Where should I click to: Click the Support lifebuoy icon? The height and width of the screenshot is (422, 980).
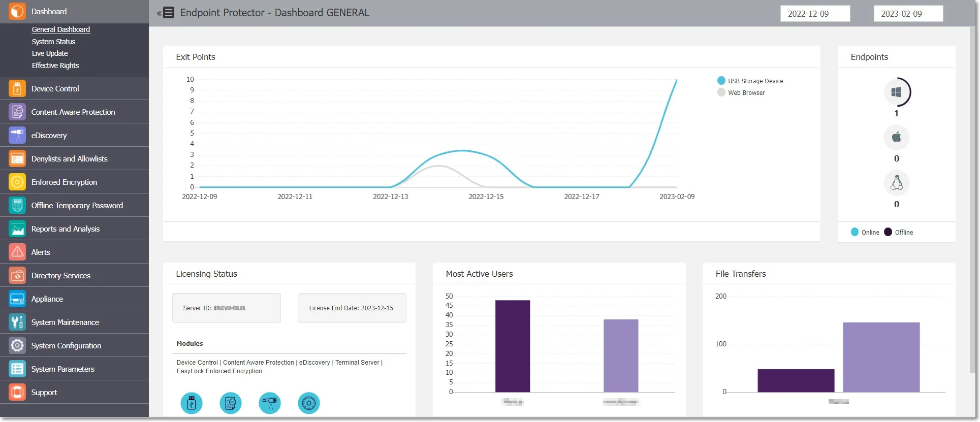(17, 392)
